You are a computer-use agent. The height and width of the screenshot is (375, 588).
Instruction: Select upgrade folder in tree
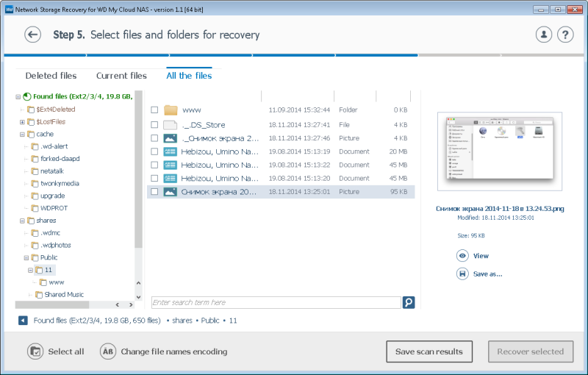tap(52, 196)
